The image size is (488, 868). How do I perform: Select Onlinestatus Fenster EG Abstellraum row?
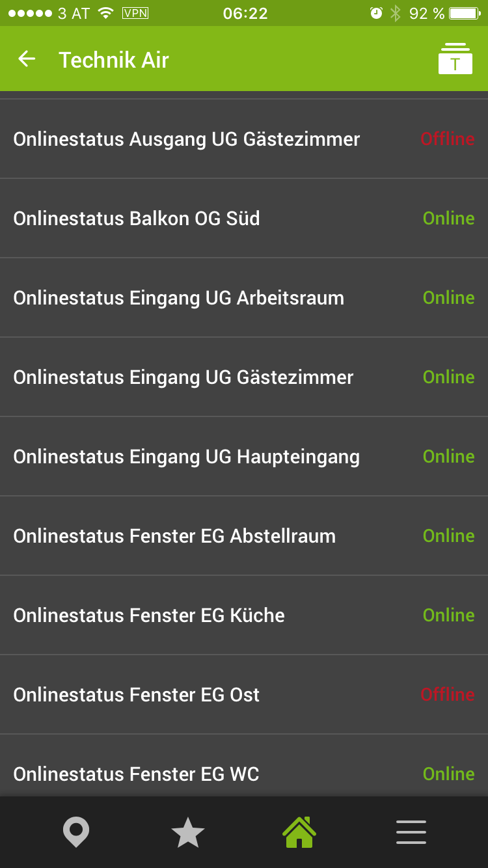coord(174,536)
